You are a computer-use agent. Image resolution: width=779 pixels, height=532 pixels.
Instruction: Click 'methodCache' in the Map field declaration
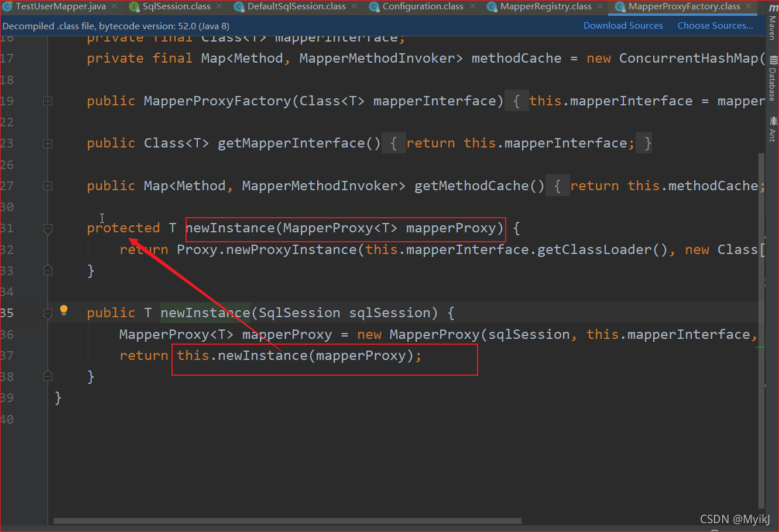pyautogui.click(x=516, y=59)
